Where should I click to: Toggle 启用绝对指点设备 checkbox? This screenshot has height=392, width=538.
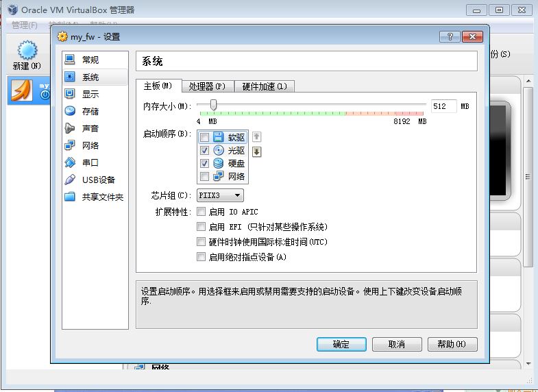coord(201,256)
